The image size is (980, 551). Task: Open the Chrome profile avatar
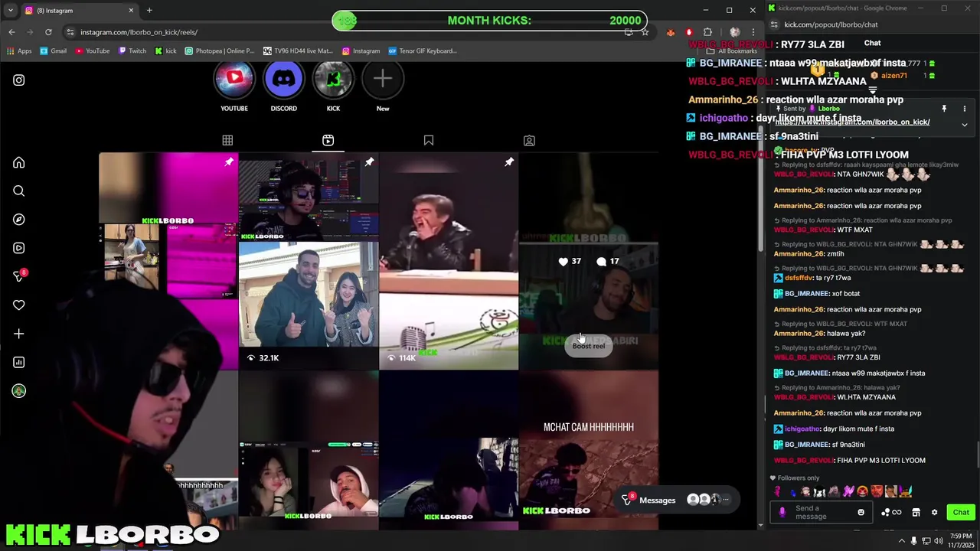735,32
